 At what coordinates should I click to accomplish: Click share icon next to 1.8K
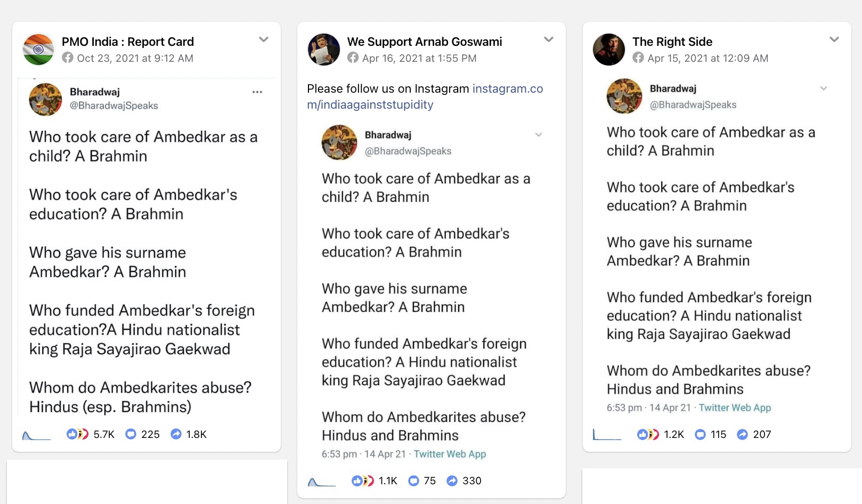[176, 434]
